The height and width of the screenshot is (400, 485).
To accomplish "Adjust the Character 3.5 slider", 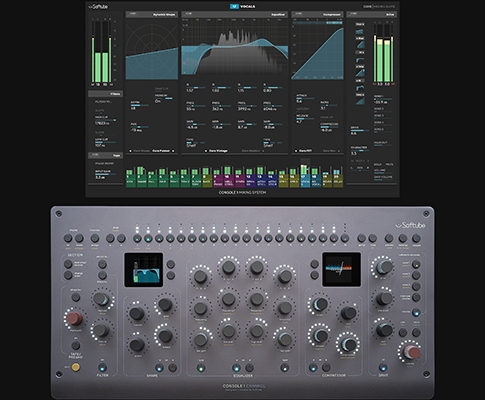I will [x=359, y=151].
